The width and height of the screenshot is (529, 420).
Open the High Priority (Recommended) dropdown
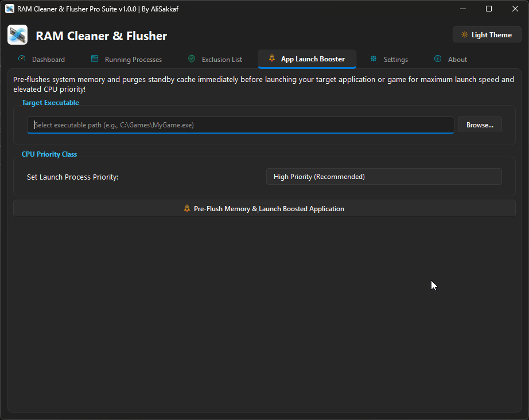384,176
